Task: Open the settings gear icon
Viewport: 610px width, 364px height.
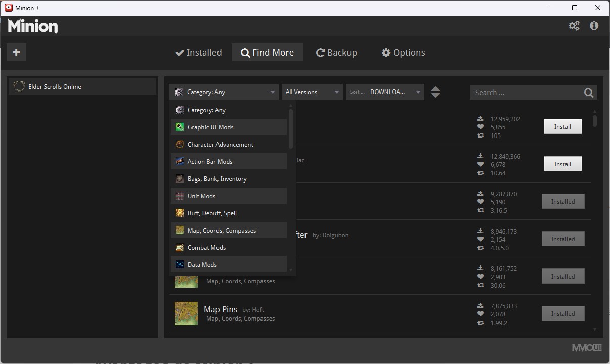Action: (574, 25)
